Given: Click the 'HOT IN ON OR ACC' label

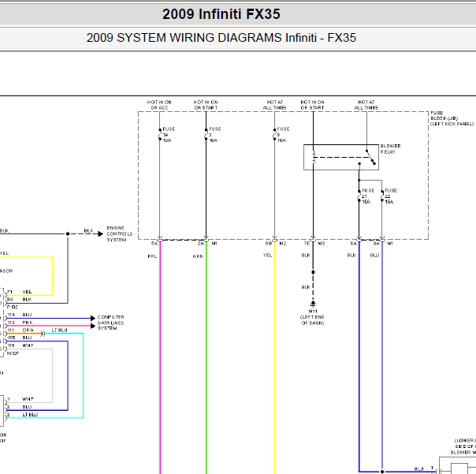Looking at the screenshot, I should (x=159, y=105).
